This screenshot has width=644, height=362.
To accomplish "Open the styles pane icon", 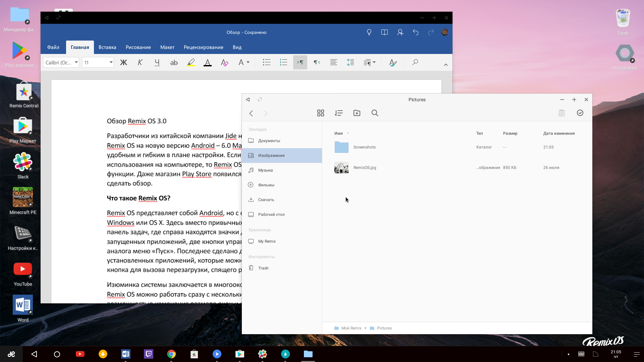I will tap(393, 62).
